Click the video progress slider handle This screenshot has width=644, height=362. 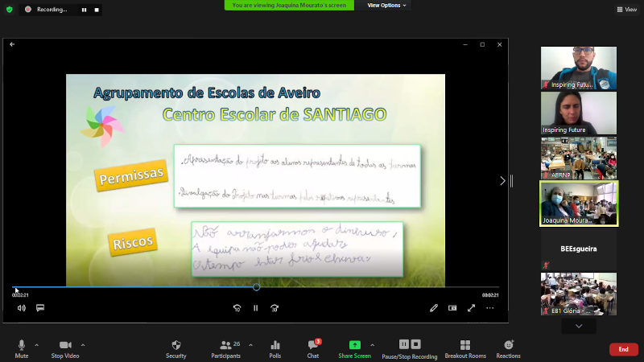click(256, 287)
